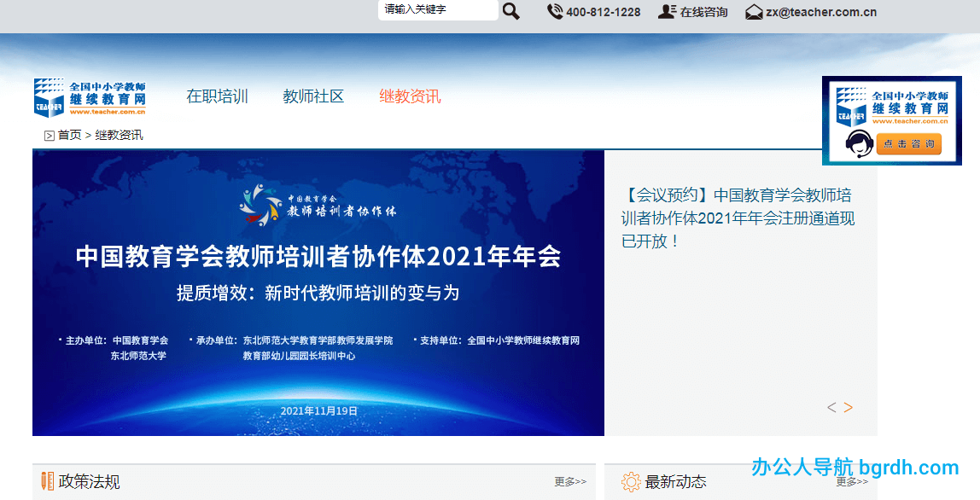
Task: Click the magnifying glass search icon
Action: click(510, 11)
